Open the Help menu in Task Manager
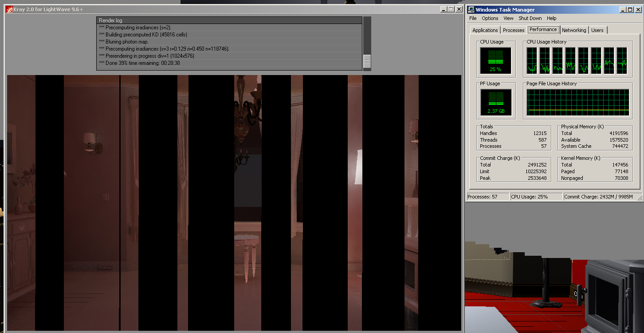Screen dimensions: 644x333 coord(551,18)
